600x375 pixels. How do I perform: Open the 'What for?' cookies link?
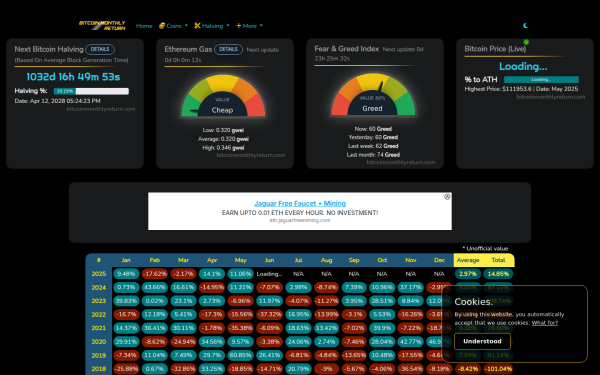(545, 323)
